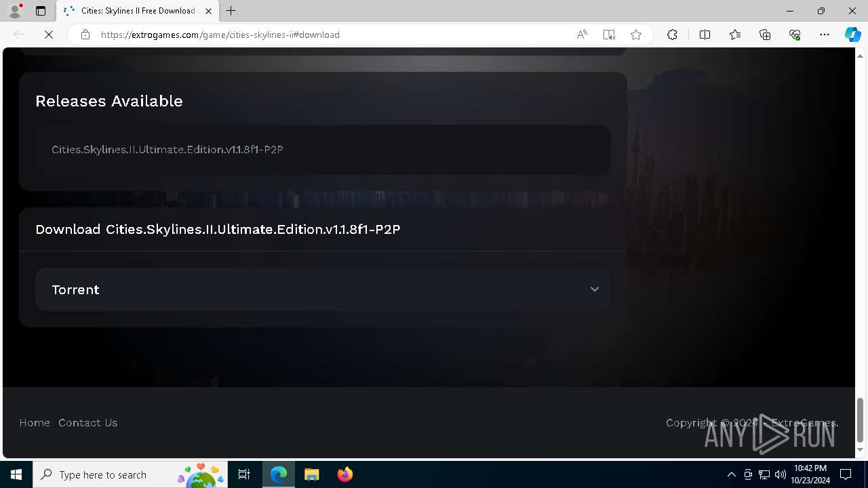Click the Releases Available heading
The height and width of the screenshot is (488, 868).
pyautogui.click(x=109, y=101)
